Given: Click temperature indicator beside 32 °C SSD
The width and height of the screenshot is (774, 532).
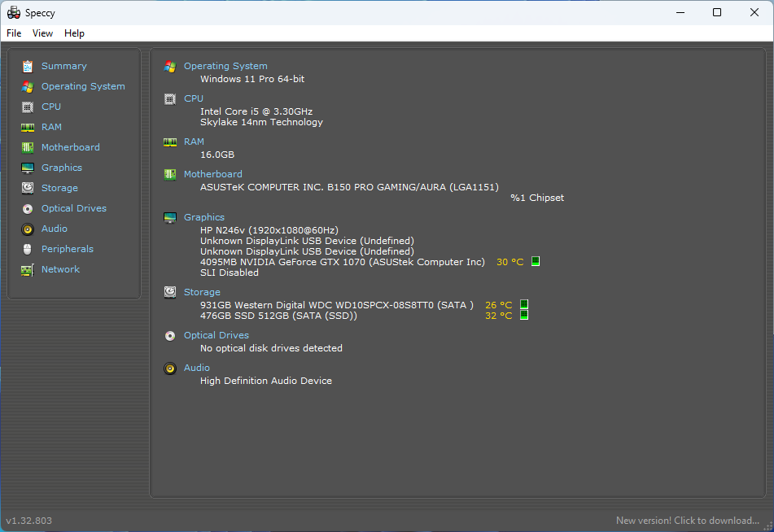Looking at the screenshot, I should coord(524,315).
